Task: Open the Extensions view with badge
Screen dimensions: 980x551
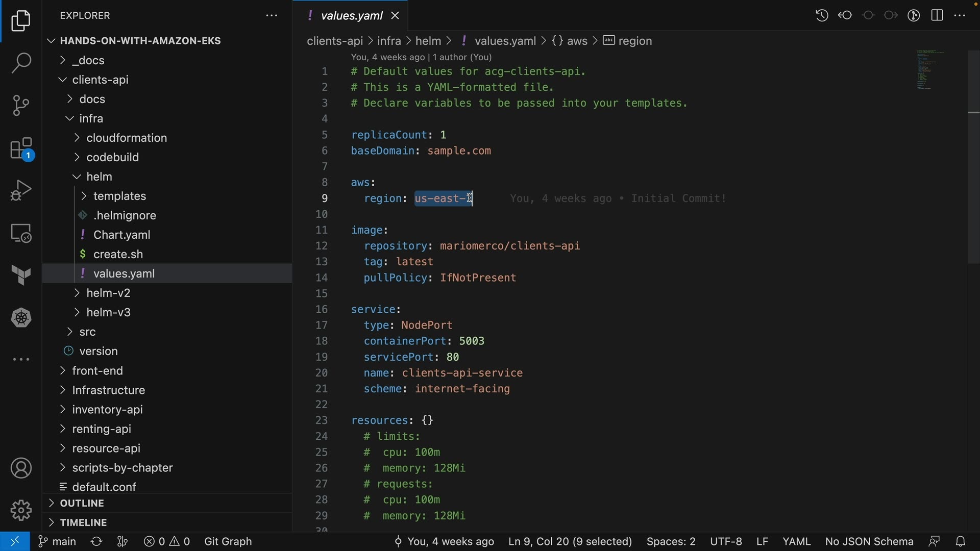Action: coord(21,149)
